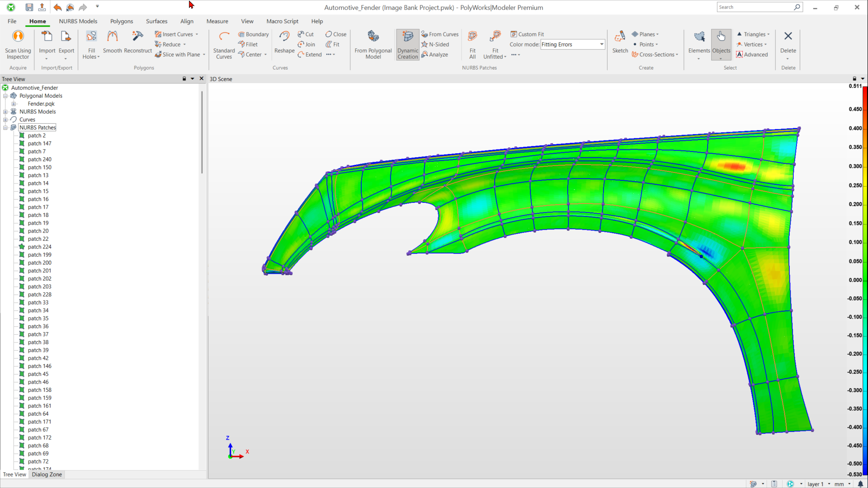Open the Sketch creation tool
The height and width of the screenshot is (488, 868).
pos(620,37)
